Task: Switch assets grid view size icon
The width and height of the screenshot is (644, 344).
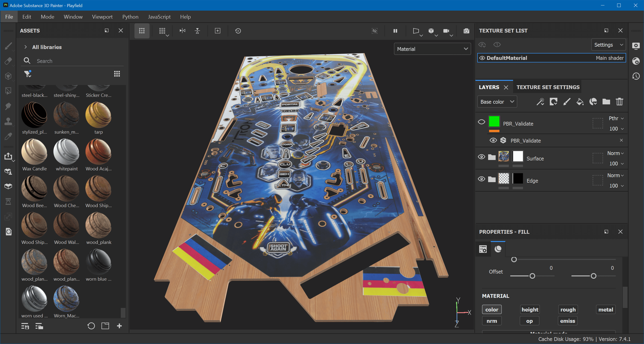Action: tap(117, 74)
